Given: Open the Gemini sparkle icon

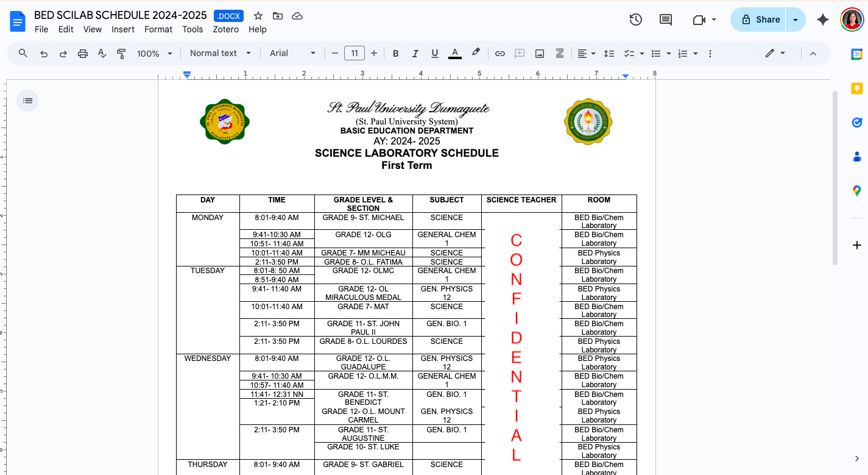Looking at the screenshot, I should tap(823, 20).
